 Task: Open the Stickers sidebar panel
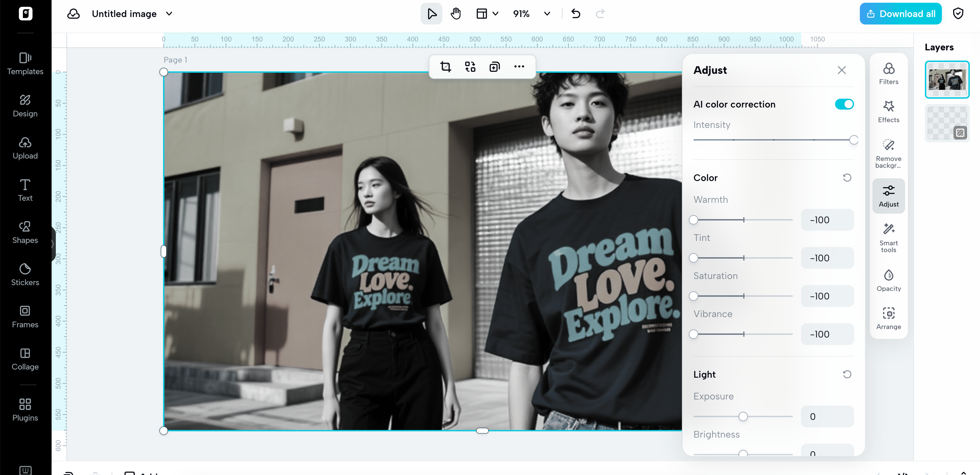point(25,275)
